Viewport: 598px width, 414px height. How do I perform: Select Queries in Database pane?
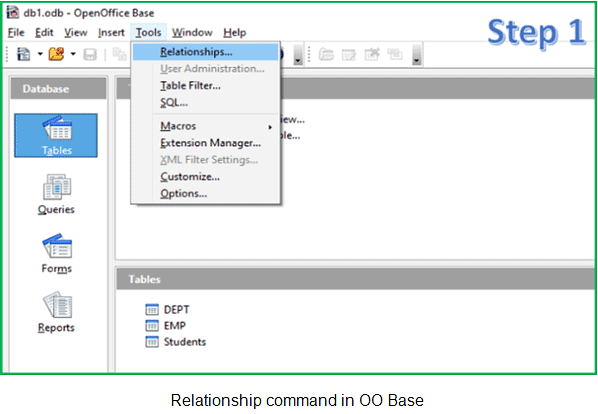tap(56, 194)
